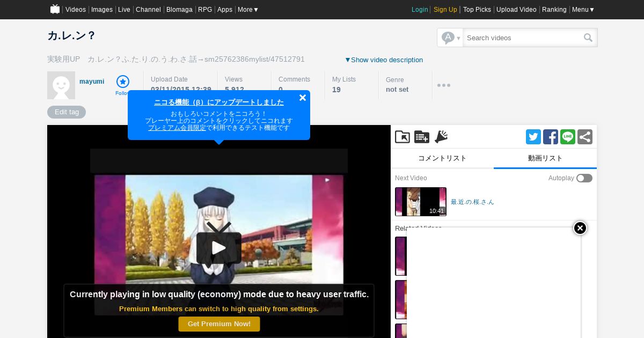This screenshot has height=338, width=644.
Task: Open the generic share options icon
Action: point(585,137)
